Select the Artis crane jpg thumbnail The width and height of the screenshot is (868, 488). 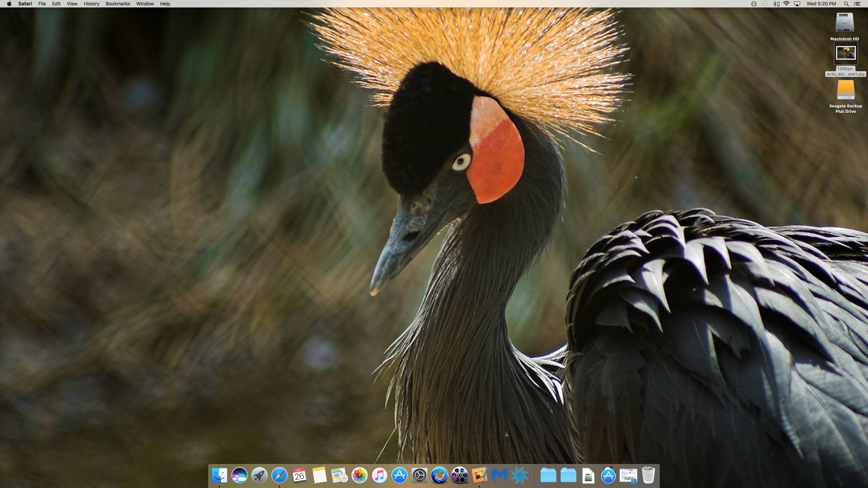[845, 53]
